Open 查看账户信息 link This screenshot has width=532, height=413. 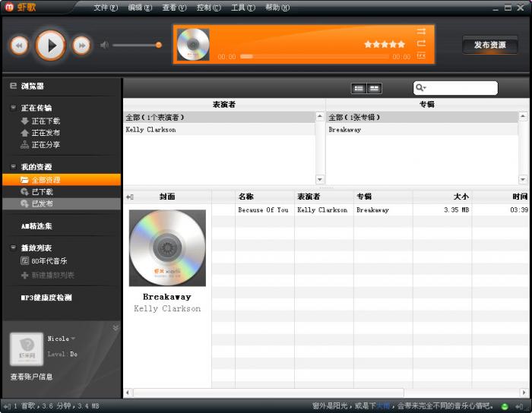pyautogui.click(x=31, y=377)
